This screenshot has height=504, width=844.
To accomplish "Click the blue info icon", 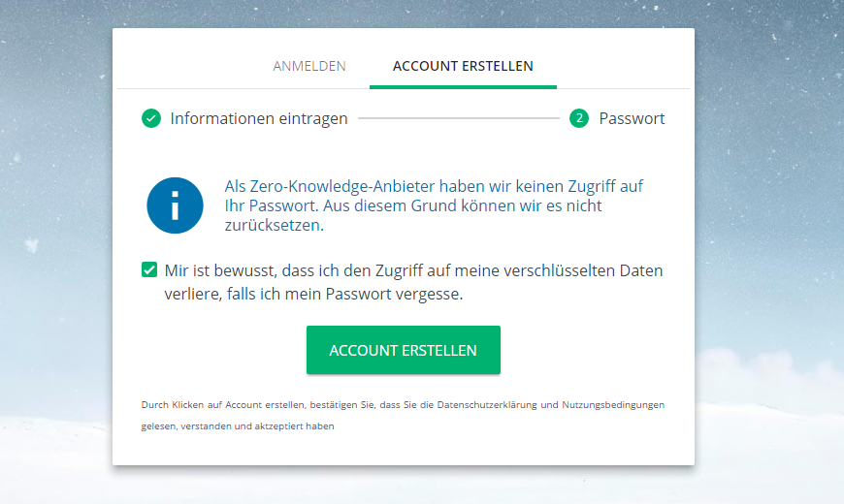I will [x=175, y=205].
